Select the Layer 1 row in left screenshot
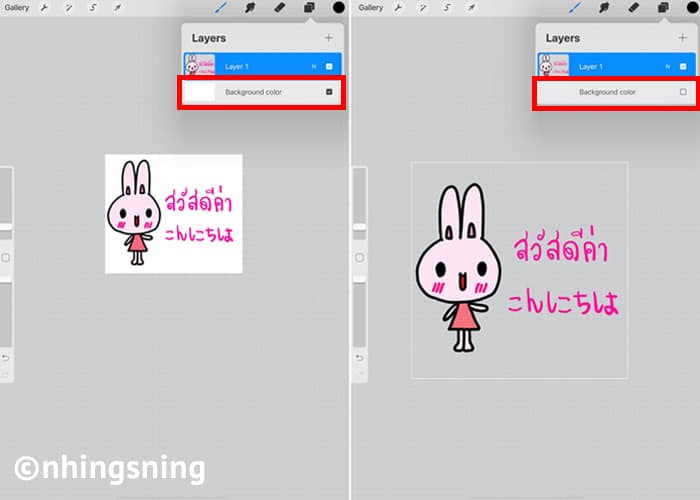 [x=262, y=64]
